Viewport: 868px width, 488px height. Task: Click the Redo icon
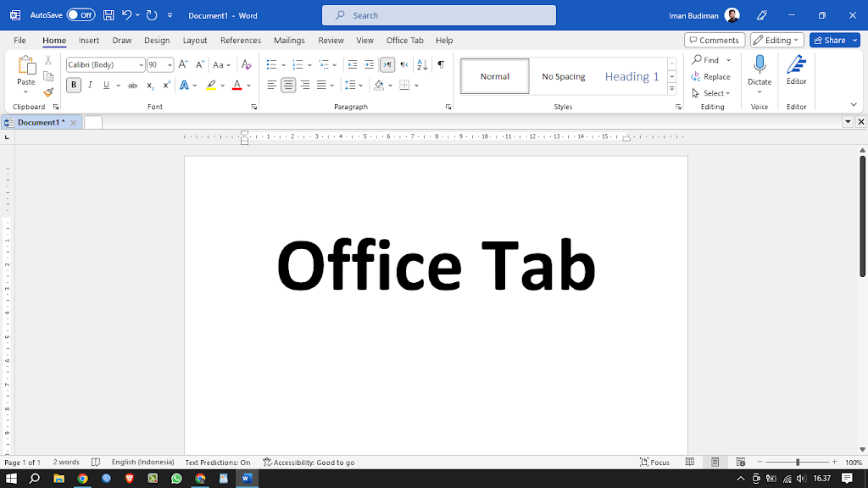tap(152, 15)
